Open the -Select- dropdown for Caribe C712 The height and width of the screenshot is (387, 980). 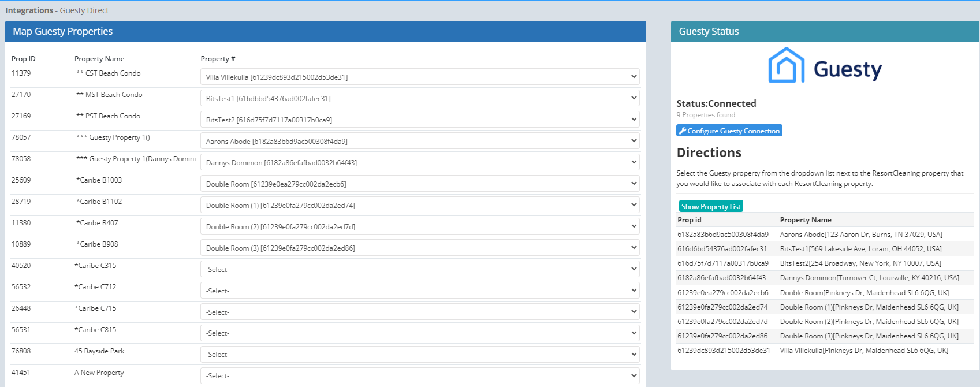pos(420,291)
